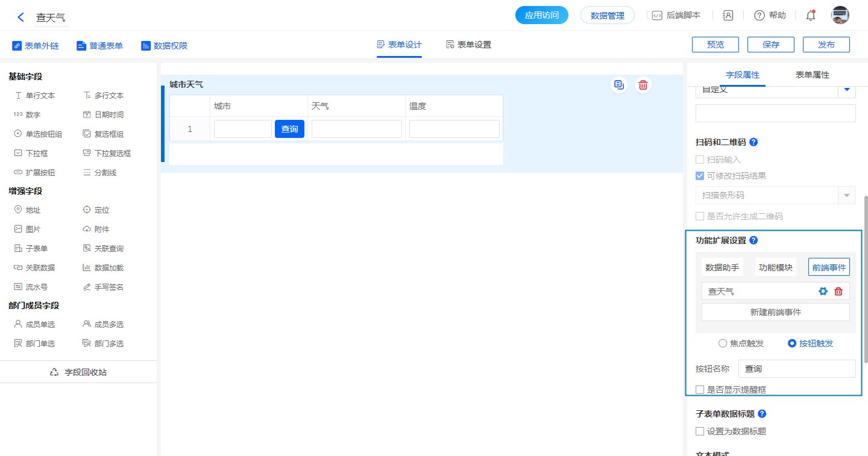The image size is (868, 456).
Task: Click help icon beside 功能扩展设置
Action: [x=753, y=240]
